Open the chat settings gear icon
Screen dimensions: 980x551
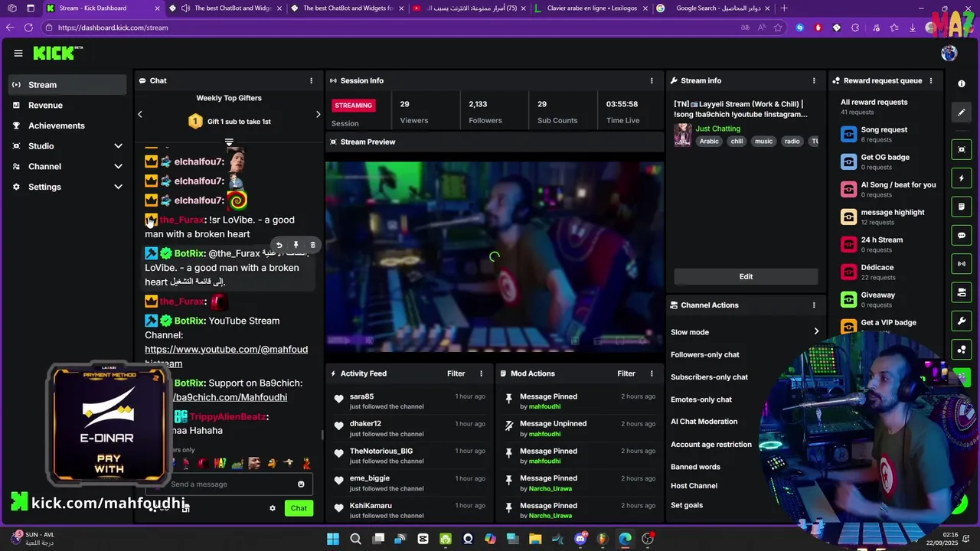[x=272, y=508]
